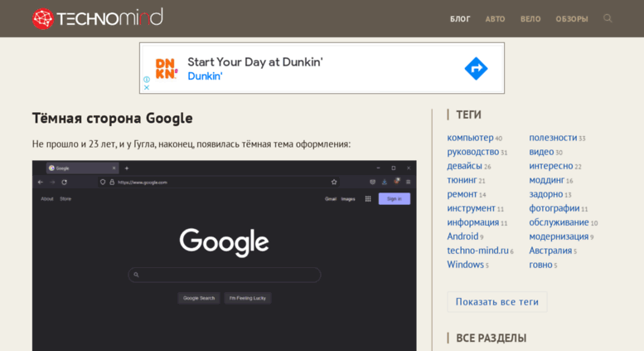Viewport: 644px width, 351px height.
Task: Click the Google dark theme screenshot image
Action: coord(225,256)
